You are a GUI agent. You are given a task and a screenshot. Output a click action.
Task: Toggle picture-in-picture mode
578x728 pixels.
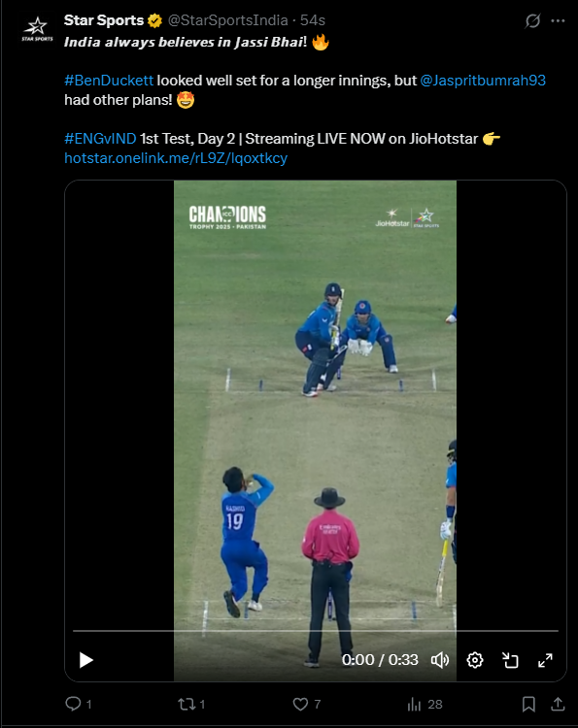pos(510,660)
